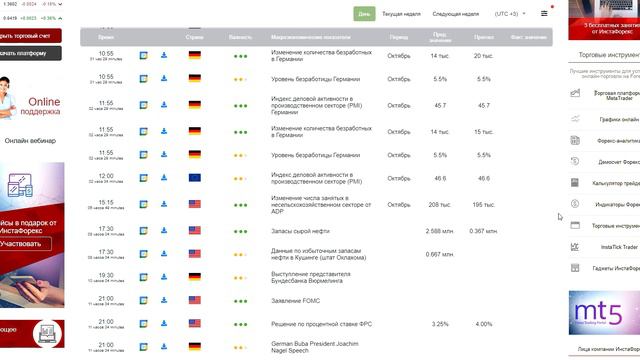
Task: Click the 19:30 time cell
Action: pyautogui.click(x=106, y=278)
